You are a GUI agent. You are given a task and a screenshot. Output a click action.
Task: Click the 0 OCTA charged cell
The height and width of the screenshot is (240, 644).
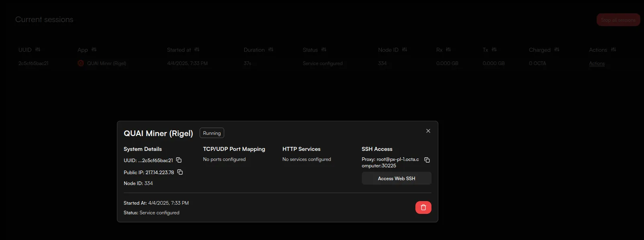coord(538,63)
